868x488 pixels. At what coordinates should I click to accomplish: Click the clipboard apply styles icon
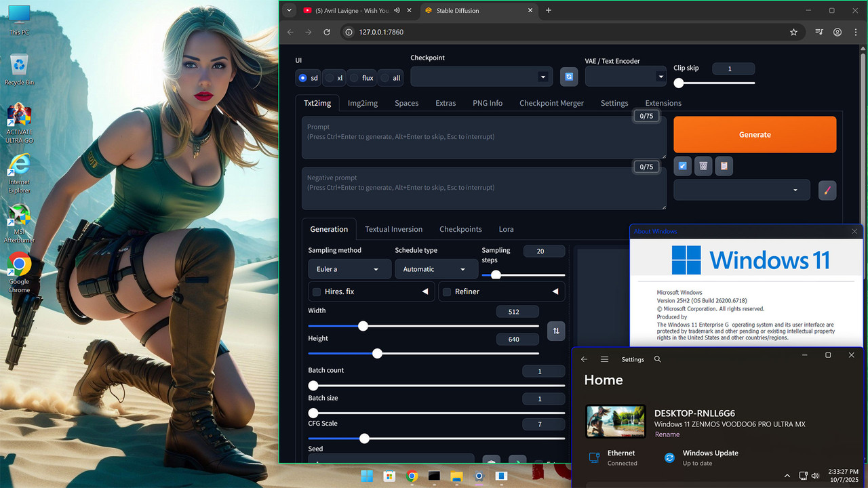point(724,165)
